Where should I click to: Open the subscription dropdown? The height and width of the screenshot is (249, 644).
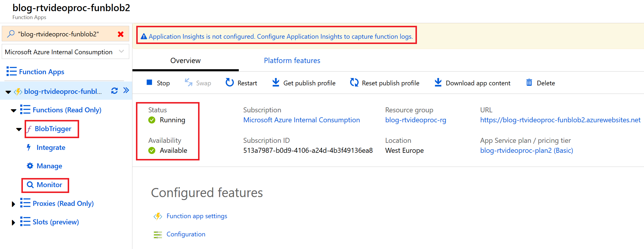pyautogui.click(x=121, y=52)
